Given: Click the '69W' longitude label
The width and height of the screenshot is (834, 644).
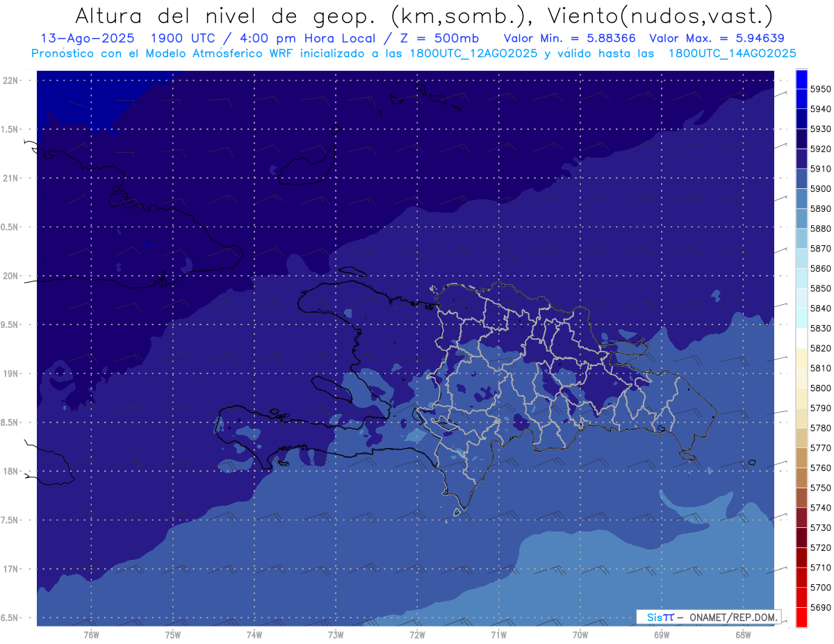Looking at the screenshot, I should coord(661,634).
